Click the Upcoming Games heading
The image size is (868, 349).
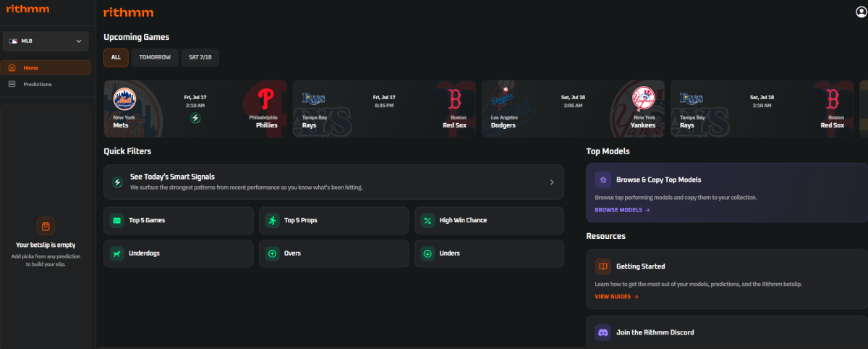click(137, 37)
